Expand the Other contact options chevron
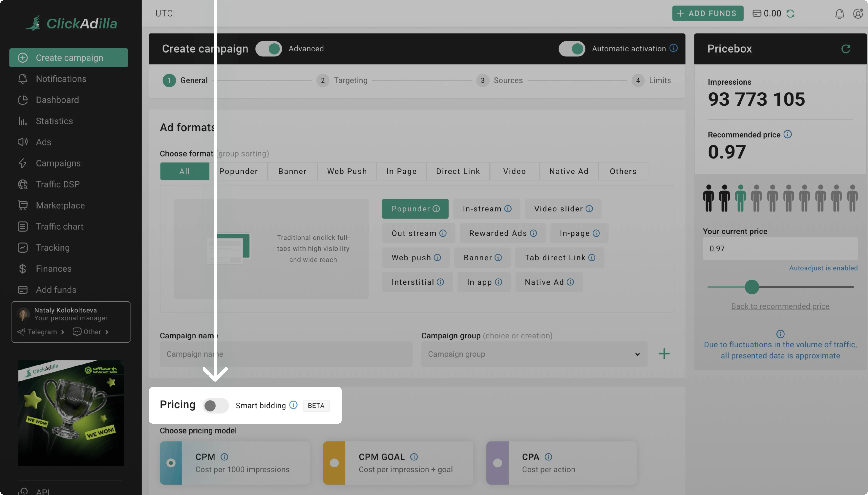Screen dimensions: 868x495 107,332
